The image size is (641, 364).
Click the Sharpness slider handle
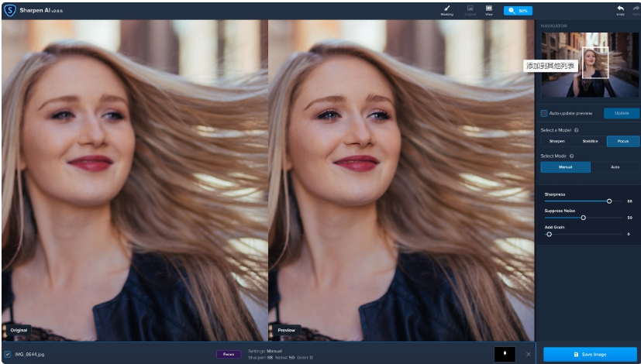[x=609, y=201]
